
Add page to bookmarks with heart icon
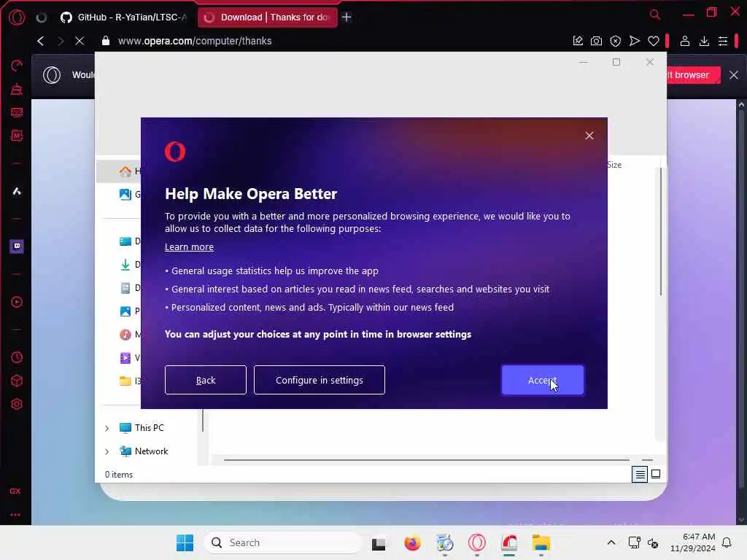(x=653, y=41)
